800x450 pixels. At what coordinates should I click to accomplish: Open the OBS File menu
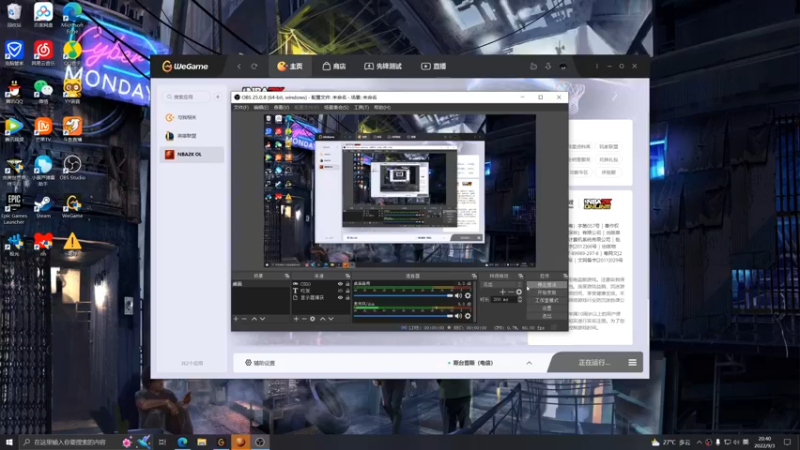[241, 108]
